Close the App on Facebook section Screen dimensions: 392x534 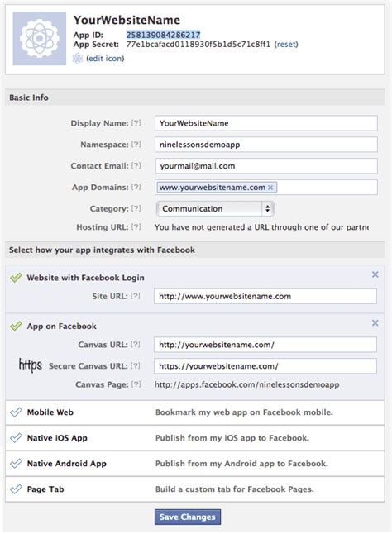375,323
